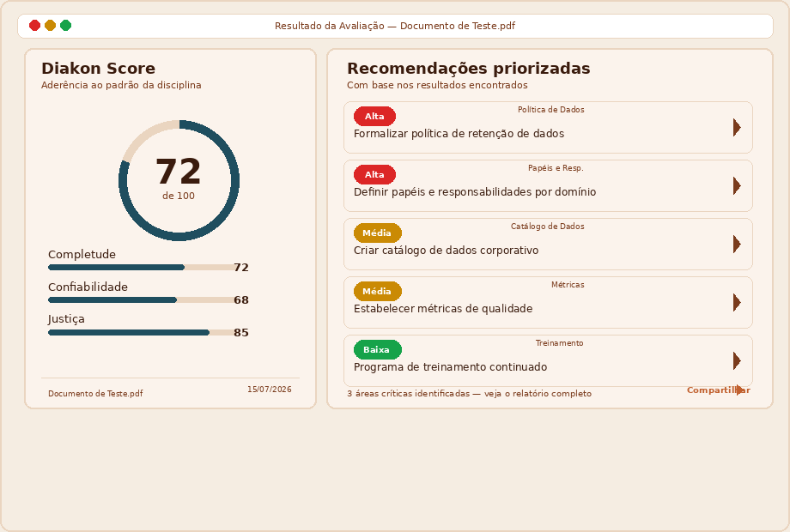Expand the papéis e responsabilidades recommendation arrow

pyautogui.click(x=737, y=186)
